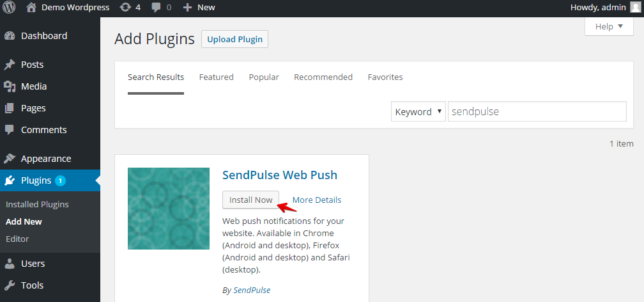Open the comments bubble icon in top bar
The image size is (644, 302).
coord(156,8)
